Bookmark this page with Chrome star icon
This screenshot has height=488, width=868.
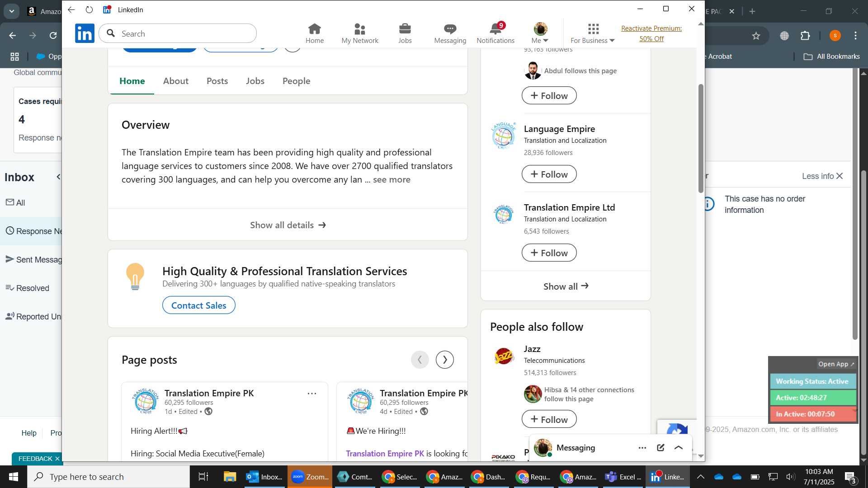pos(756,36)
